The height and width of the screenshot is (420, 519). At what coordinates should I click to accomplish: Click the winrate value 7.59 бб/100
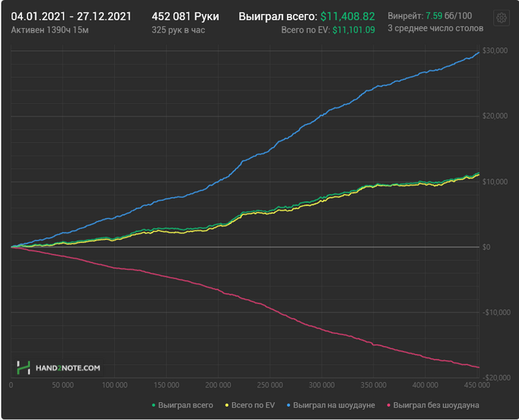coord(449,16)
